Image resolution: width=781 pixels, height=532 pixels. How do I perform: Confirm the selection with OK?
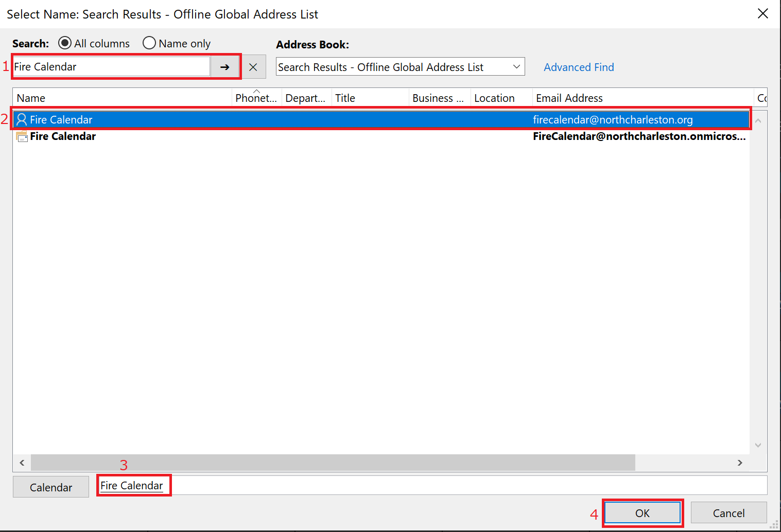[643, 513]
